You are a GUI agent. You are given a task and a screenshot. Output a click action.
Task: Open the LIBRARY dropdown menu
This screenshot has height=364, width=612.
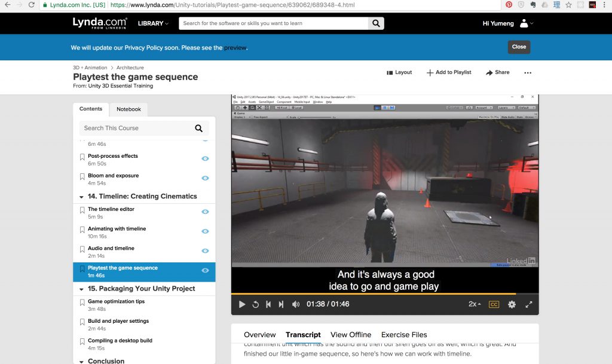[153, 23]
